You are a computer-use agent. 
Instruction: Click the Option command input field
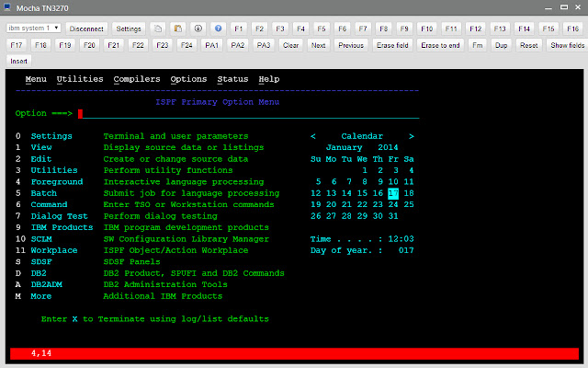(x=248, y=114)
